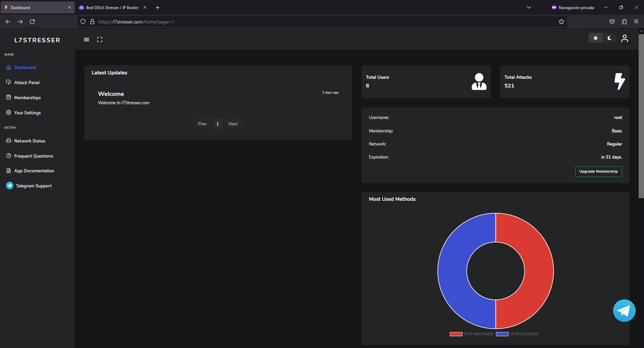
Task: Enter fullscreen mode using the expand icon
Action: coord(100,40)
